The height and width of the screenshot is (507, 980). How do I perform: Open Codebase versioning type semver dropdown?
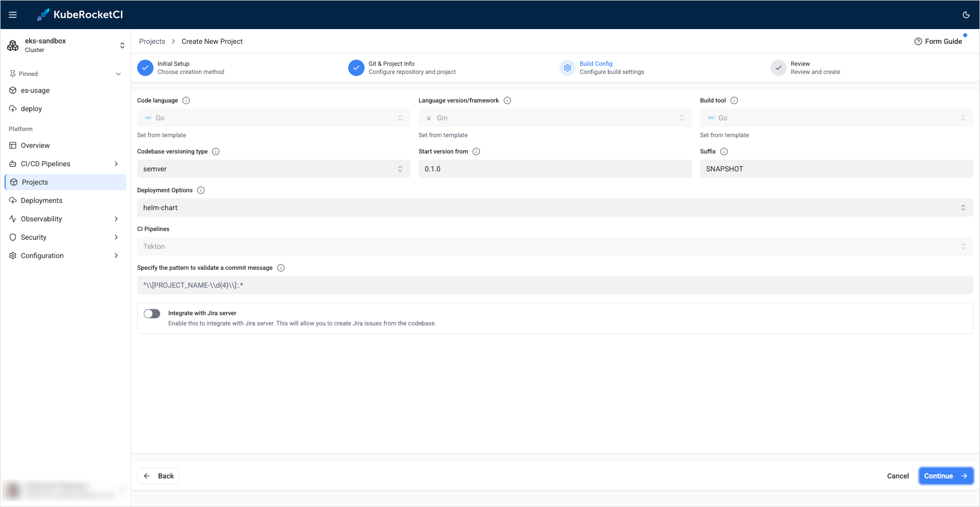(273, 169)
